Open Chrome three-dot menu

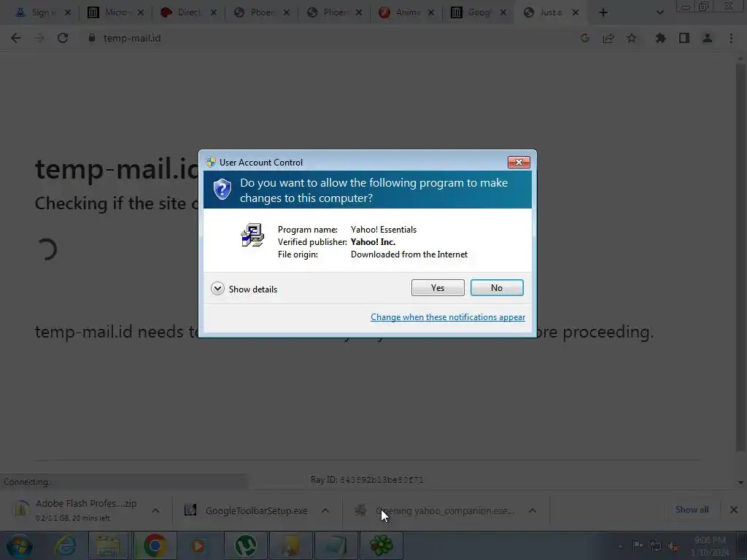pos(731,38)
